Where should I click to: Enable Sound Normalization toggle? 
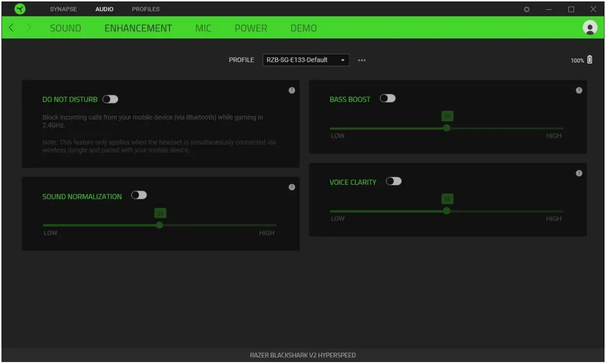[139, 195]
